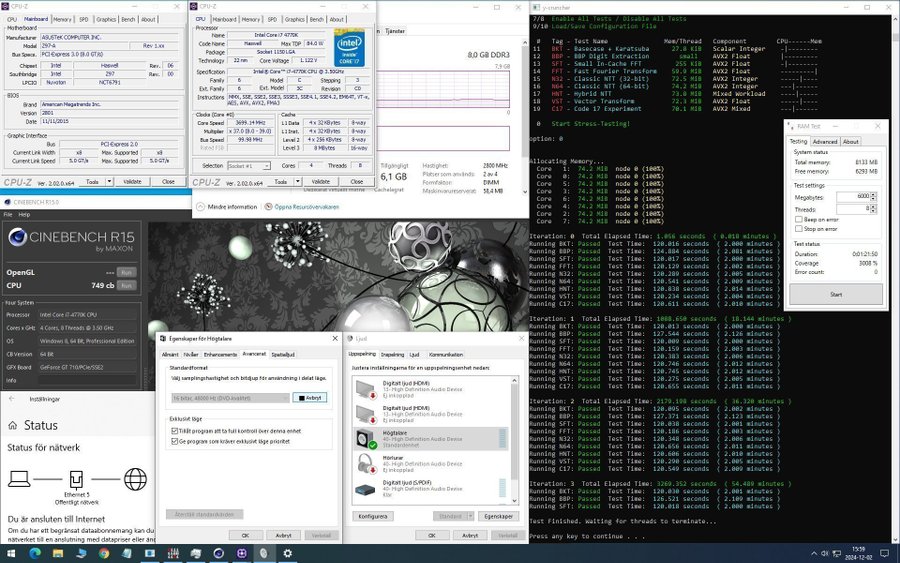Click the Status home icon in Inställningar

13,426
